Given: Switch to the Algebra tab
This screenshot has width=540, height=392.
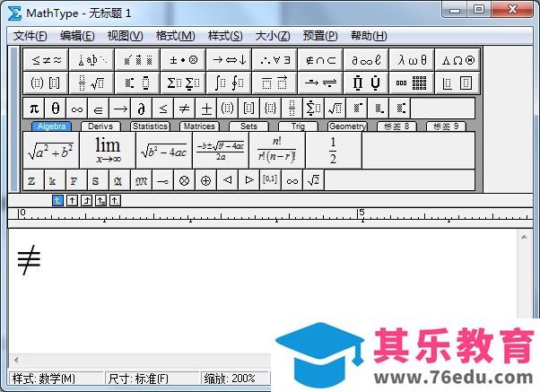Looking at the screenshot, I should (52, 126).
